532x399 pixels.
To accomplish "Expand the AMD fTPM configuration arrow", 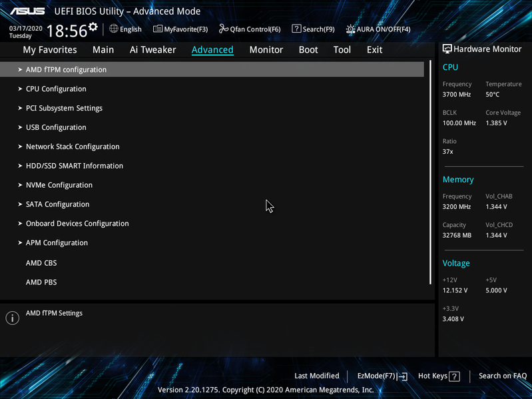I will click(20, 69).
